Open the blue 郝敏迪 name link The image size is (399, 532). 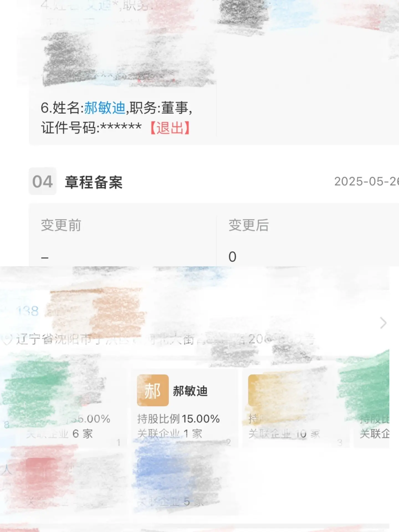[x=105, y=108]
